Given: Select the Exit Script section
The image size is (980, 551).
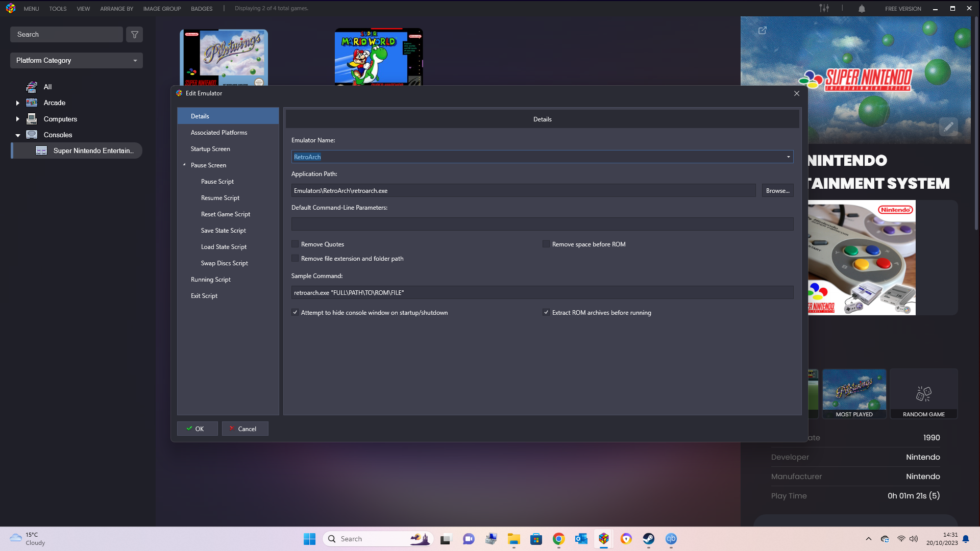Looking at the screenshot, I should pos(228,296).
